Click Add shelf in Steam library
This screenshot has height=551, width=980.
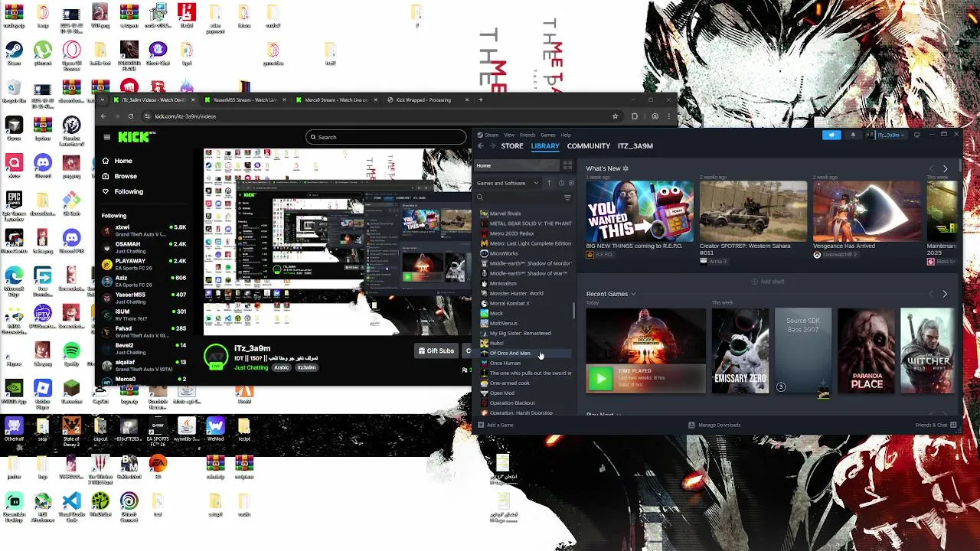(x=768, y=282)
